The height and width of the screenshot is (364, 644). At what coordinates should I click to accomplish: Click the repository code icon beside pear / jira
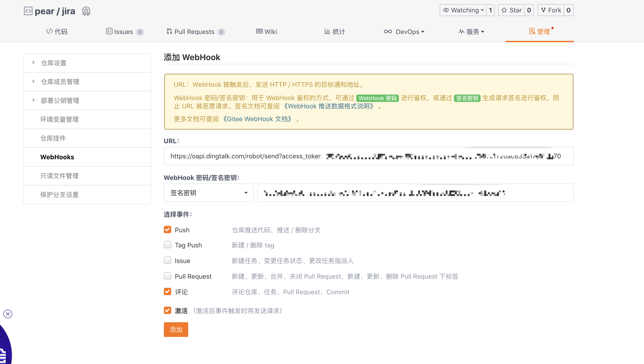tap(28, 11)
